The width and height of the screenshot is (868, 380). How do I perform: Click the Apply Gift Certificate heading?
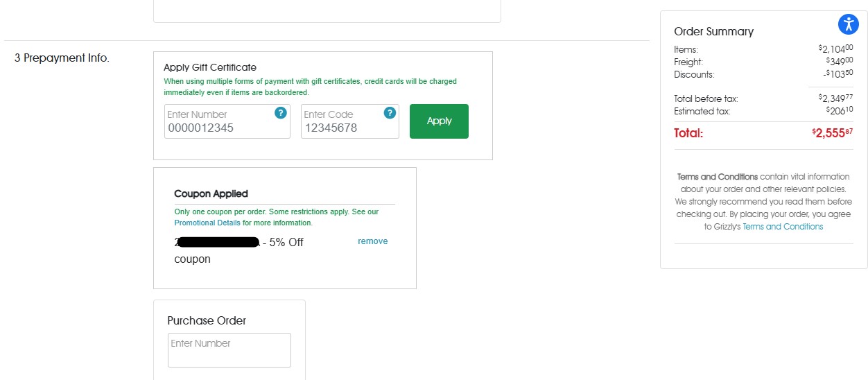tap(210, 68)
